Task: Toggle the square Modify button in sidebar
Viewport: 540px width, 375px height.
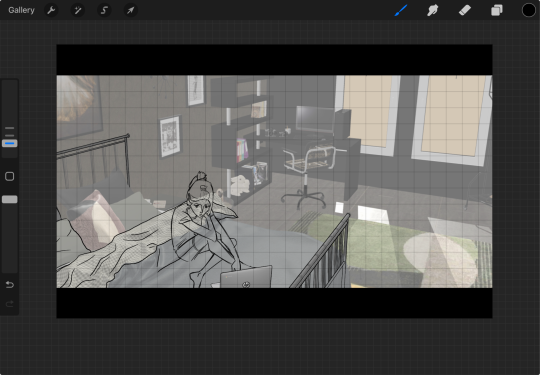Action: pos(10,176)
